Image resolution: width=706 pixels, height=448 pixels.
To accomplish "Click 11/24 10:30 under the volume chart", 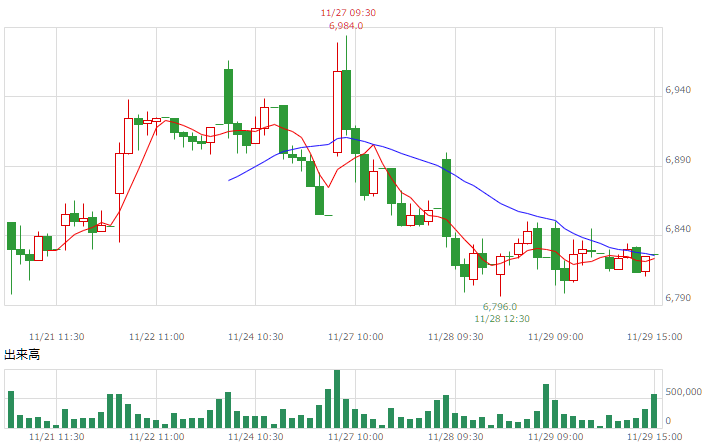I will (x=256, y=437).
